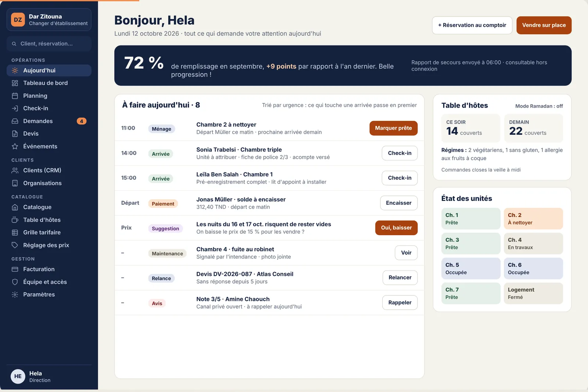Click the Facturation card icon
The image size is (588, 392).
(15, 269)
